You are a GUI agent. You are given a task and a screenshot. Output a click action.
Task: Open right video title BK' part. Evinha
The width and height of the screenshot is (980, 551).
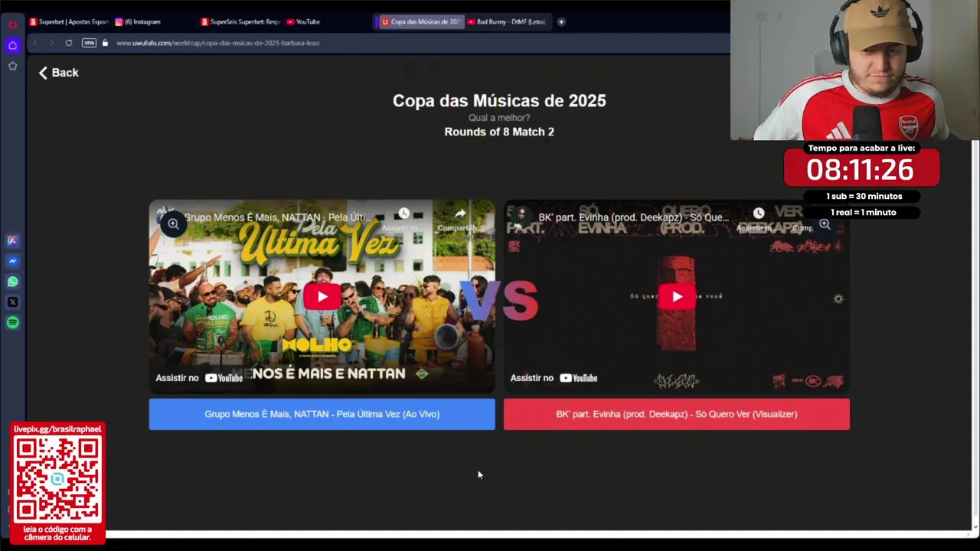(633, 217)
